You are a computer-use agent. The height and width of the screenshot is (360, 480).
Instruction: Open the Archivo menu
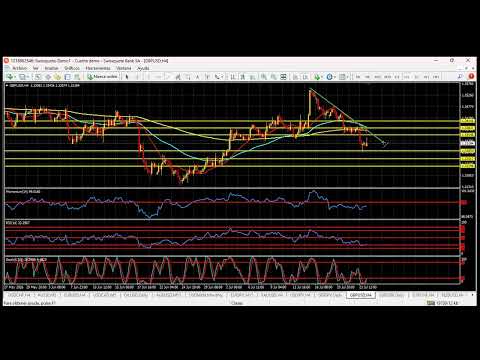click(19, 68)
